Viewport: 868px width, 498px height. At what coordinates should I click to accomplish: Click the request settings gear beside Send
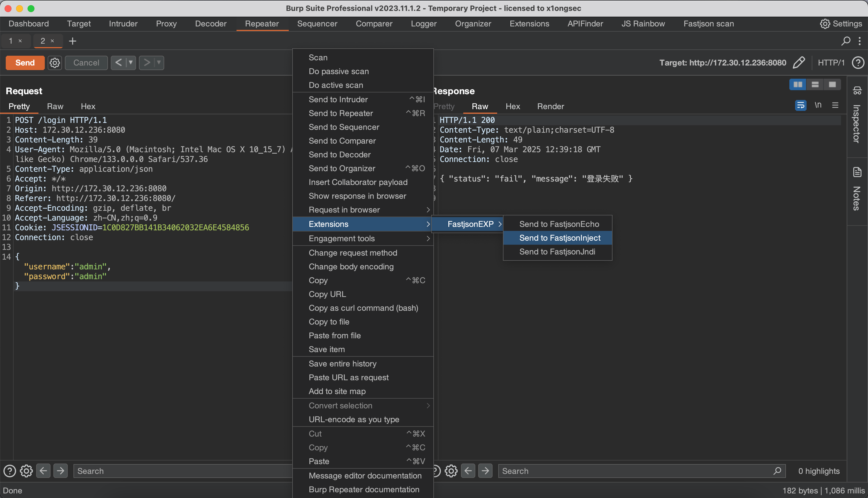[55, 63]
